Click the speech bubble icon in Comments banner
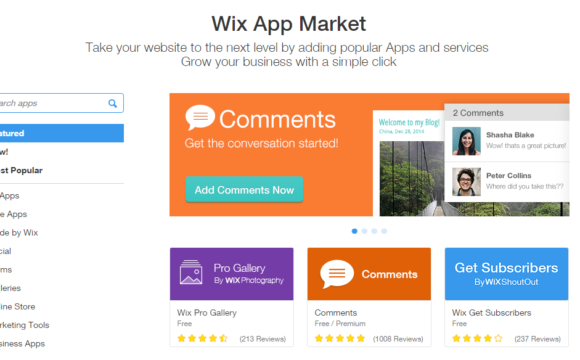 (200, 118)
